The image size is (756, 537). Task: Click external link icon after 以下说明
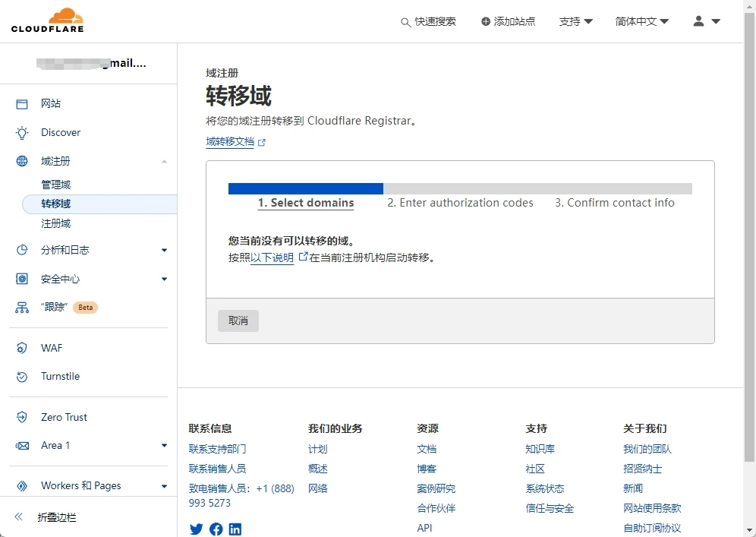[303, 257]
